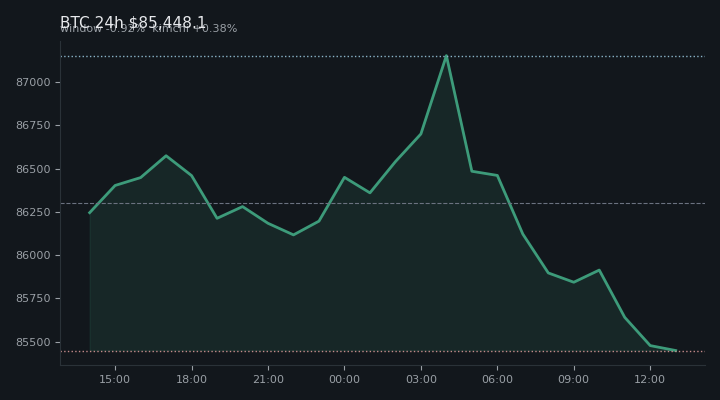This screenshot has height=400, width=720.
Task: Click the "kimchi +0.38%" subtitle text
Action: pos(195,28)
